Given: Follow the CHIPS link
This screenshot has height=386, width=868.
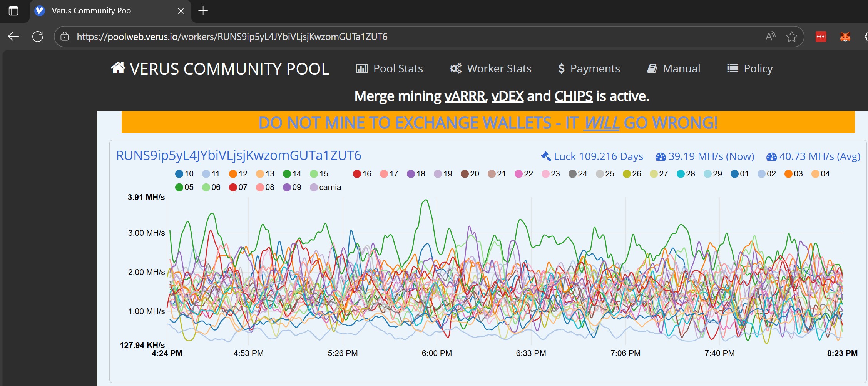Looking at the screenshot, I should [x=574, y=96].
